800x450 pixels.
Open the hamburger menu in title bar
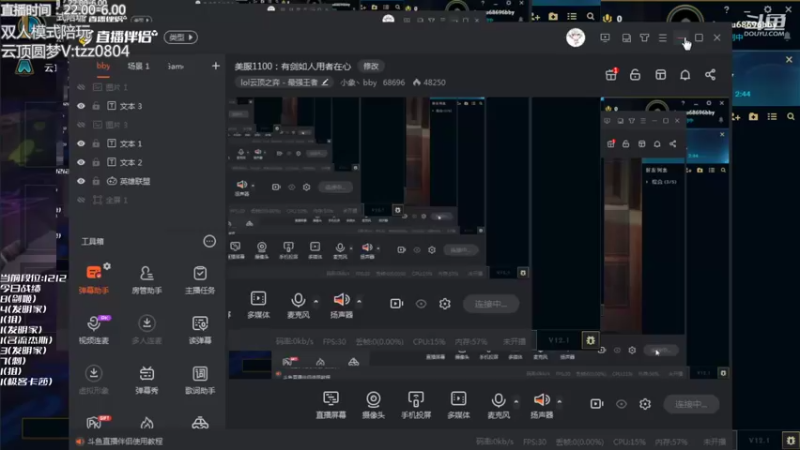pos(662,38)
